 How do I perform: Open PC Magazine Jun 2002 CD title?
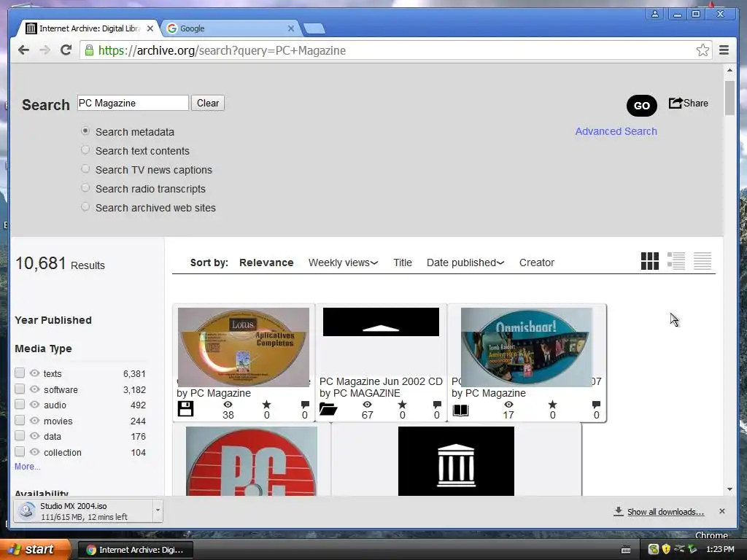(381, 381)
